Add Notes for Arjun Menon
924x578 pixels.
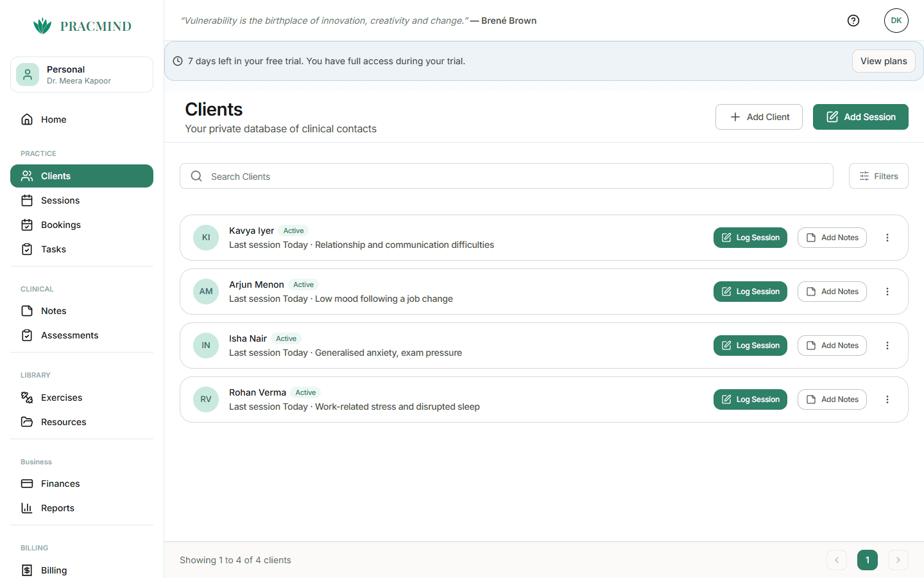coord(832,292)
